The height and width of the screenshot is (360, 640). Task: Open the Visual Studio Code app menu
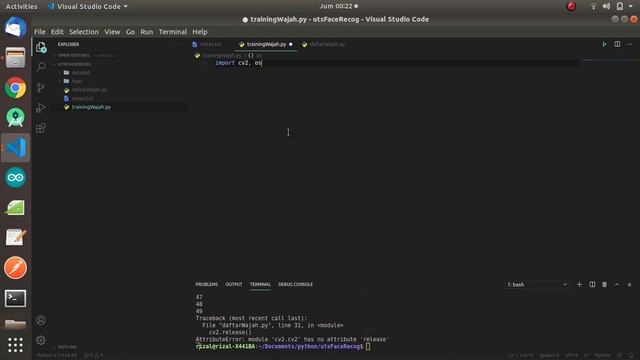[x=88, y=6]
